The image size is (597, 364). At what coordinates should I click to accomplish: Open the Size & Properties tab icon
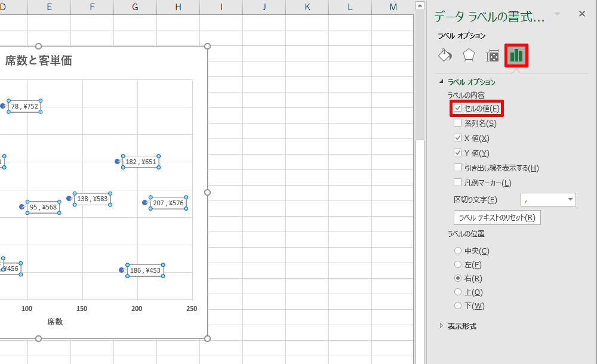pos(492,56)
